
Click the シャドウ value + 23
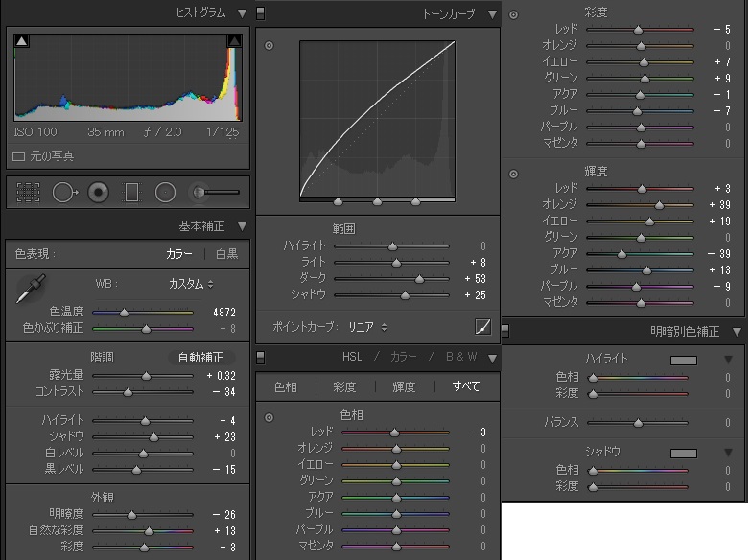coord(224,437)
